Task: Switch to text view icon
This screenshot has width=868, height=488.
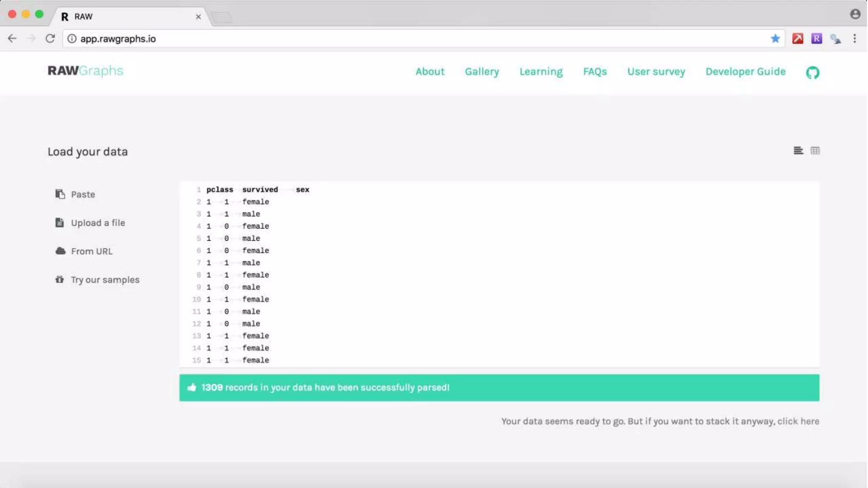Action: coord(798,150)
